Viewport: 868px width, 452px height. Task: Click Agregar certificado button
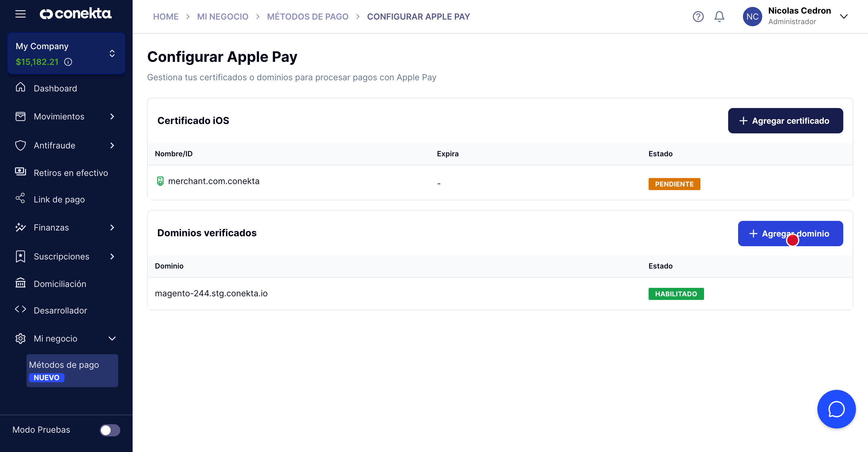785,121
